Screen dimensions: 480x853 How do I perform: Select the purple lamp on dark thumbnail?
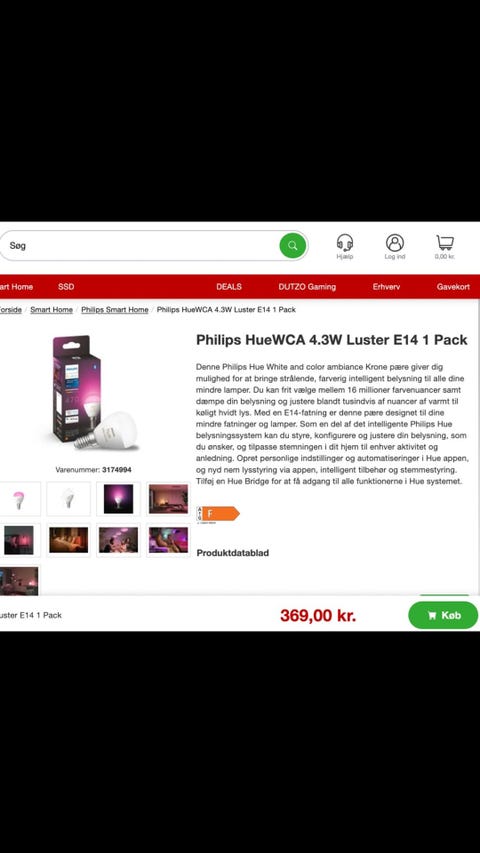118,499
